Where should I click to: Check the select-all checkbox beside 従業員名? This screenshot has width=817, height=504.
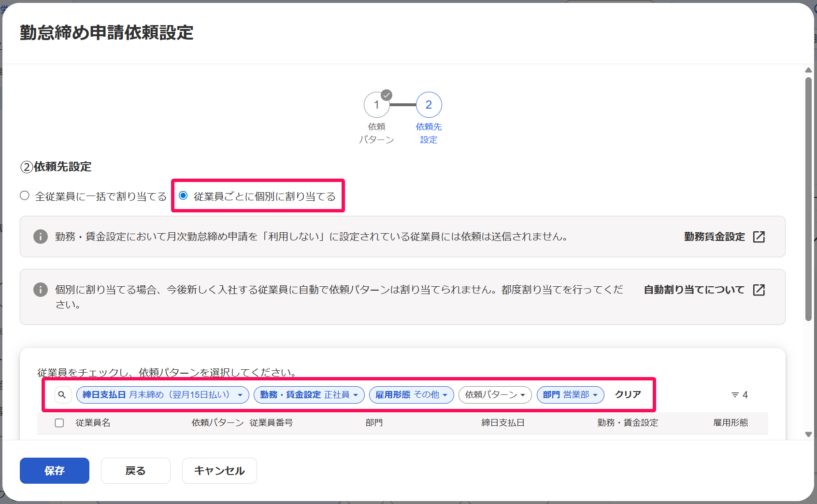coord(59,423)
